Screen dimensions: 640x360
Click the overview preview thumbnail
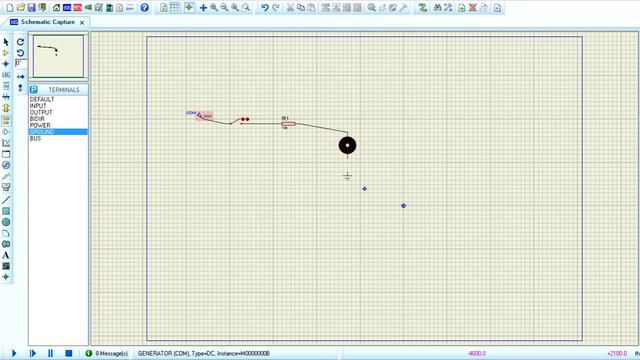click(58, 56)
